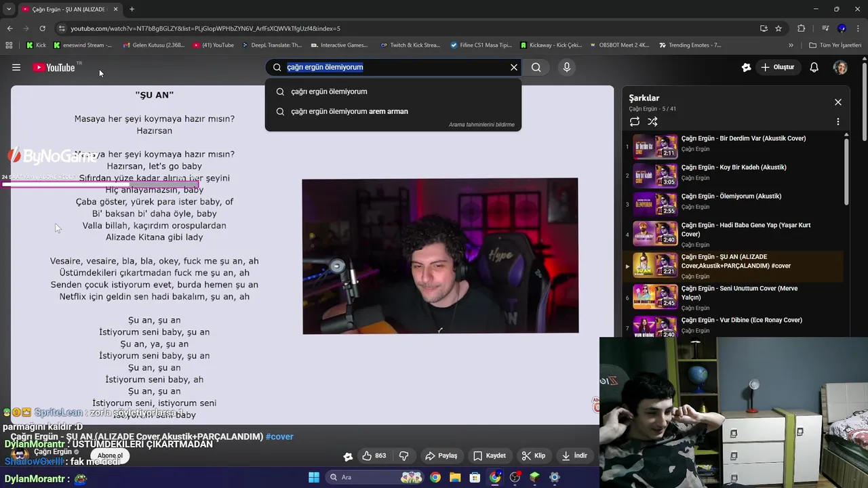Toggle playlist shuffle
The width and height of the screenshot is (868, 488).
tap(652, 121)
